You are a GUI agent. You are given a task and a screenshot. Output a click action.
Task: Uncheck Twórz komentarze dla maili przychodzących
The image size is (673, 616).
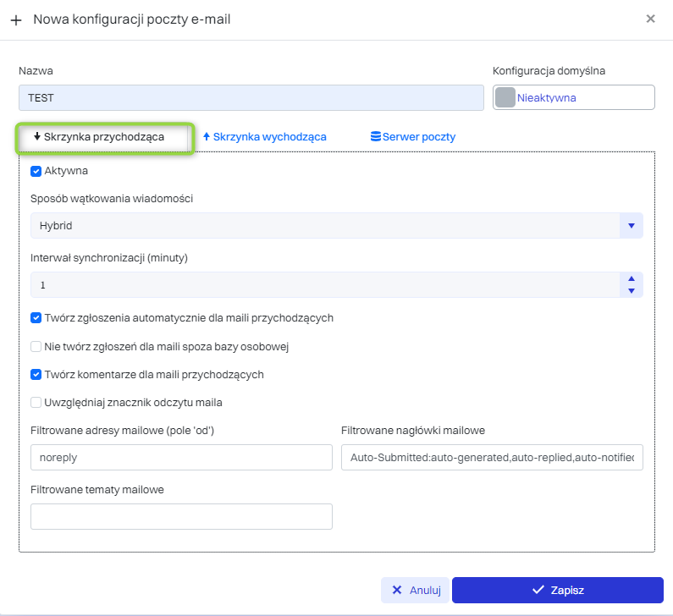tap(36, 374)
